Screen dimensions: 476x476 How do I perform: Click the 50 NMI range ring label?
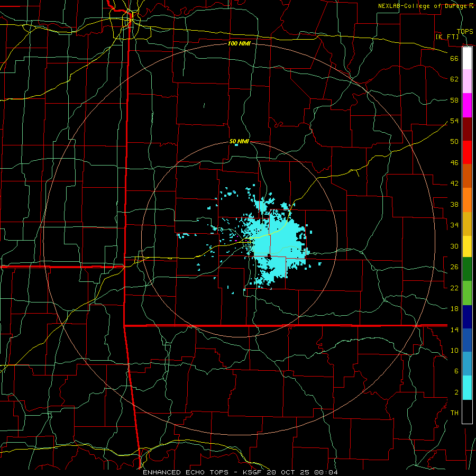[239, 141]
